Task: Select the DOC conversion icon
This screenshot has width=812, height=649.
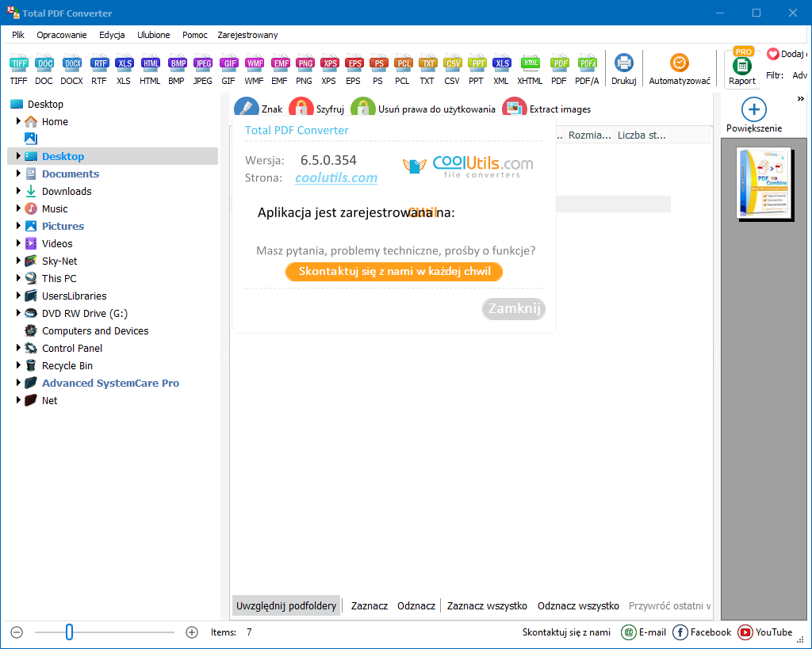Action: click(44, 70)
